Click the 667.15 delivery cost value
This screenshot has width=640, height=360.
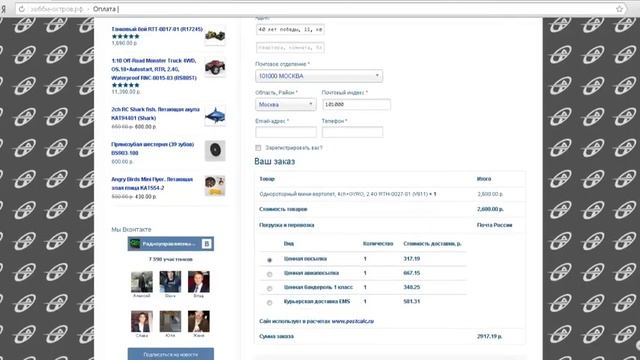(411, 273)
